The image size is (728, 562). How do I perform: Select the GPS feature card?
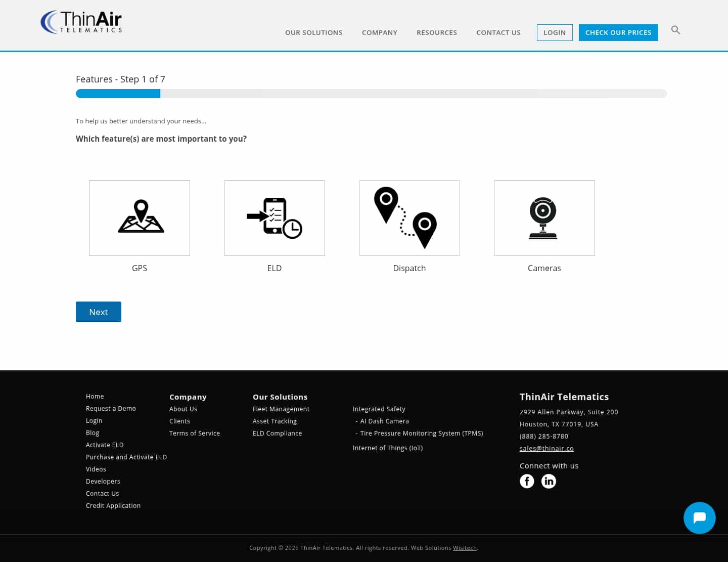(x=140, y=218)
